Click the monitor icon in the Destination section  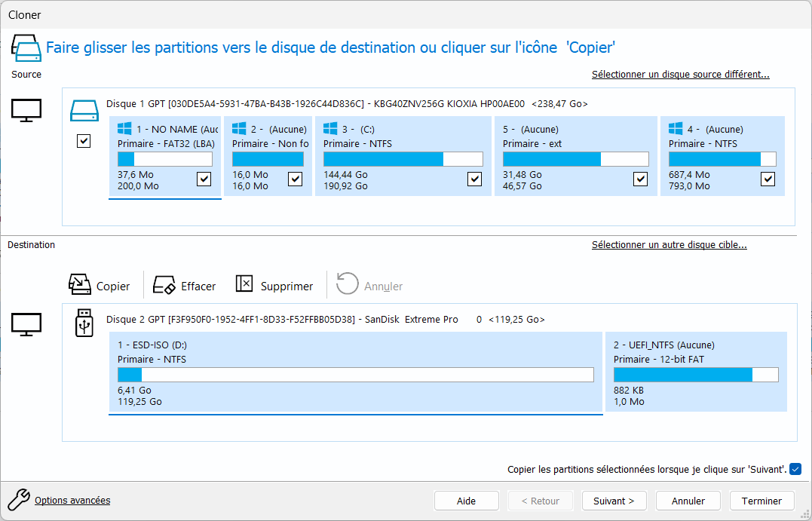pyautogui.click(x=26, y=325)
